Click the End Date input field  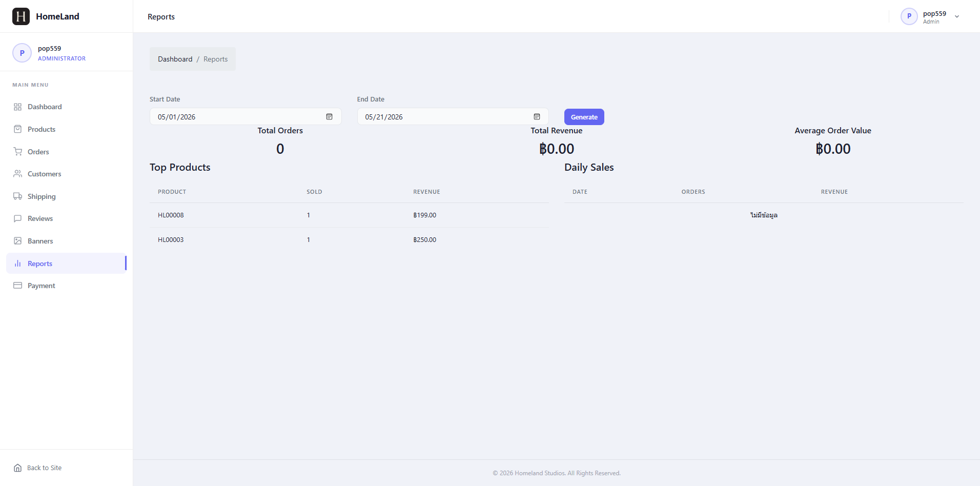click(x=453, y=117)
